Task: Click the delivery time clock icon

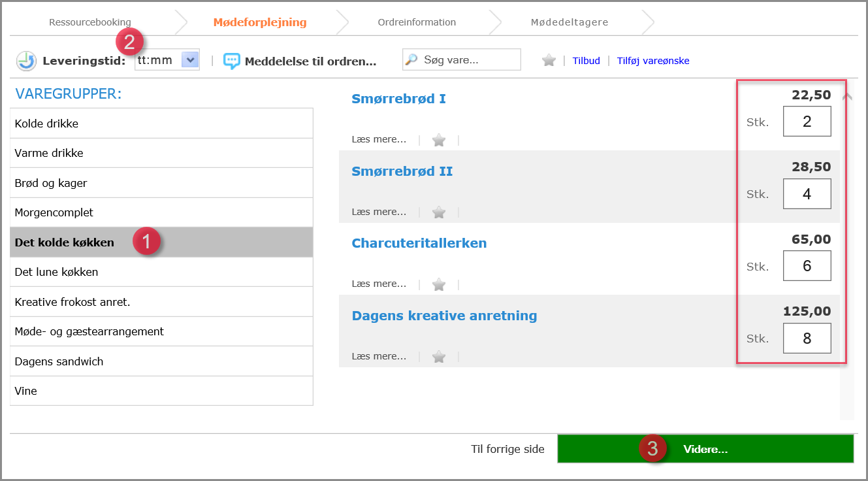Action: click(27, 61)
